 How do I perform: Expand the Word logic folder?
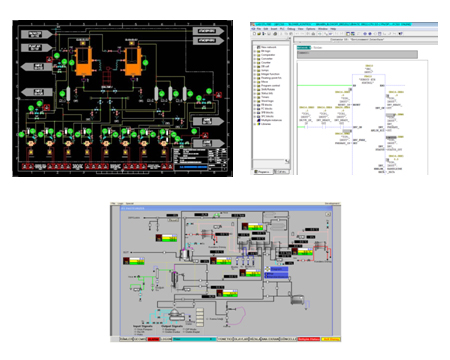point(254,101)
